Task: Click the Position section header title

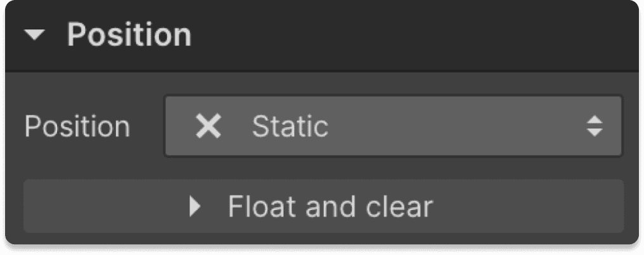Action: (x=129, y=35)
